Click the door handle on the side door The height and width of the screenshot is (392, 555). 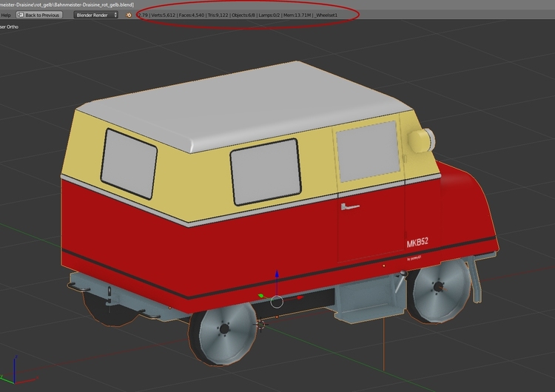350,207
